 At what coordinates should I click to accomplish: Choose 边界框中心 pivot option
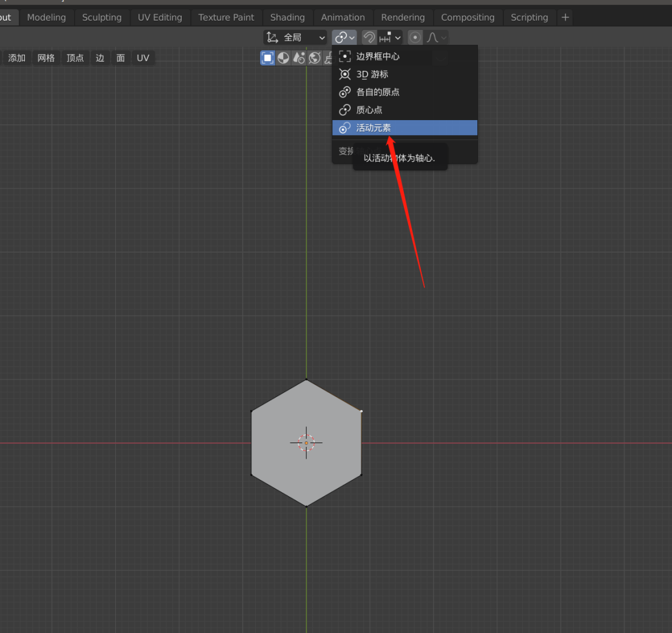404,57
